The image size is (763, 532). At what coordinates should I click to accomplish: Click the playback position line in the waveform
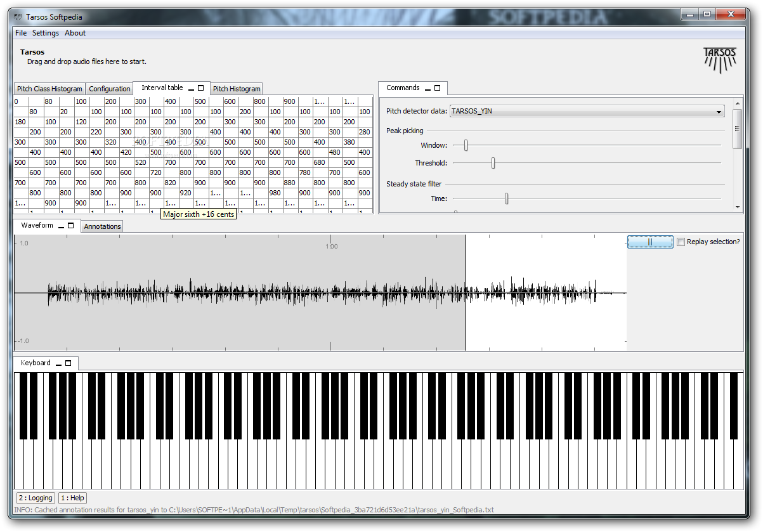[x=465, y=292]
